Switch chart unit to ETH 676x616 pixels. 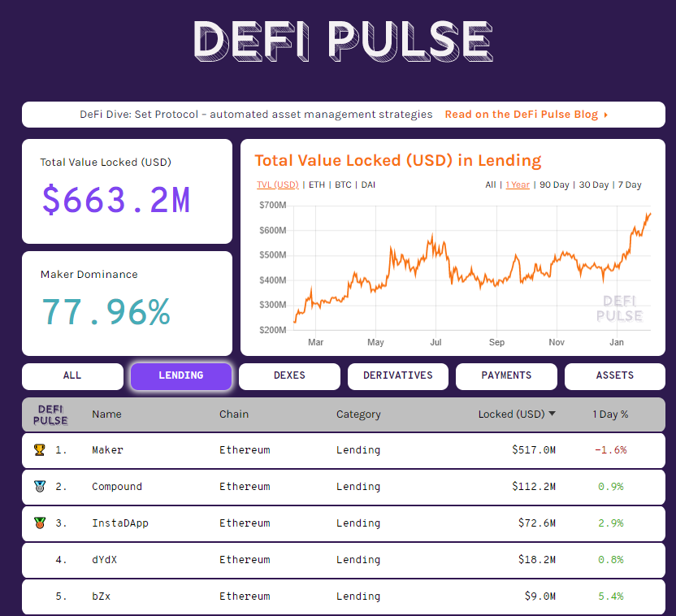[x=317, y=185]
